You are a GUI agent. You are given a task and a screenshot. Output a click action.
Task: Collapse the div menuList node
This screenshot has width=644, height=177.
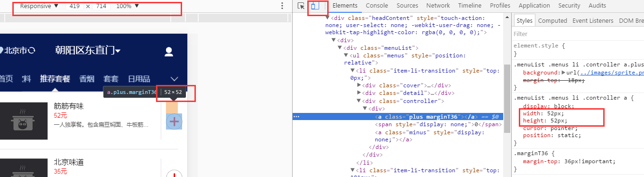tap(340, 48)
